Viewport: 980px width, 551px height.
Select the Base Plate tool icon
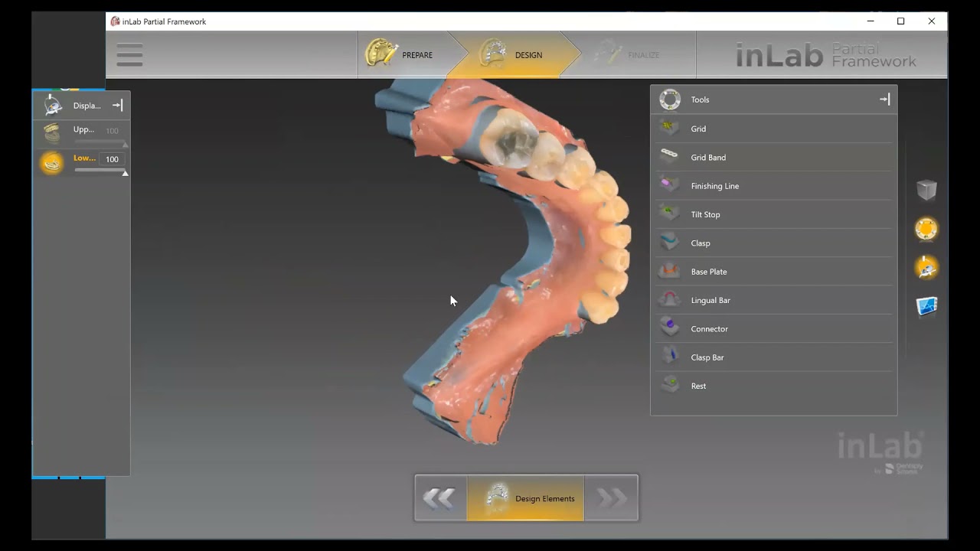coord(670,271)
